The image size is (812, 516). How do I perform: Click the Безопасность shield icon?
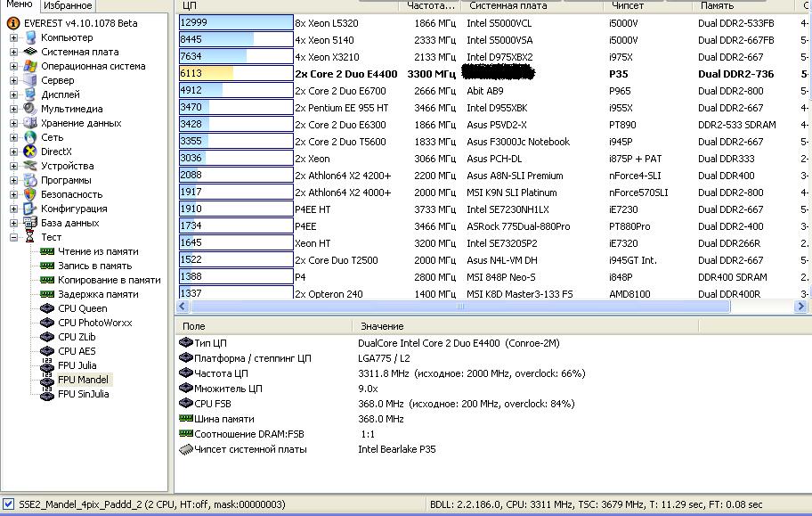pyautogui.click(x=30, y=194)
